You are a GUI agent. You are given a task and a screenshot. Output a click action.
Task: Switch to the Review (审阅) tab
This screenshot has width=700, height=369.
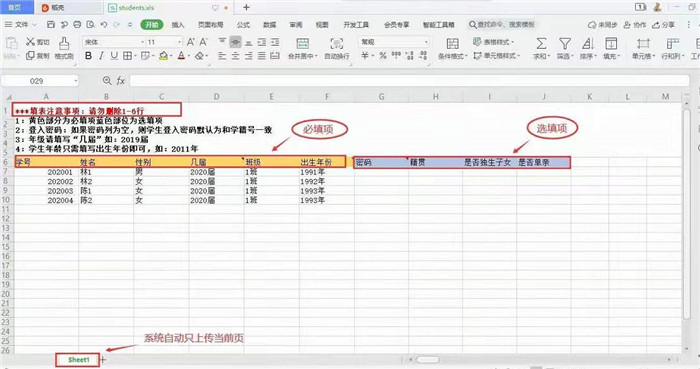click(296, 25)
